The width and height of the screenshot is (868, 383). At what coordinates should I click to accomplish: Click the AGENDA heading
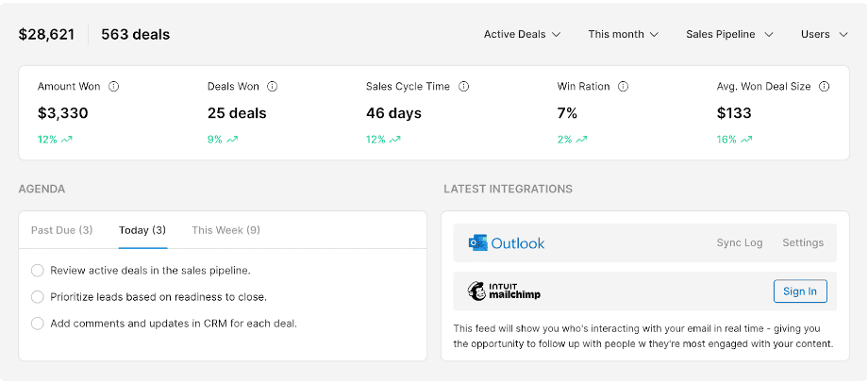[x=42, y=190]
